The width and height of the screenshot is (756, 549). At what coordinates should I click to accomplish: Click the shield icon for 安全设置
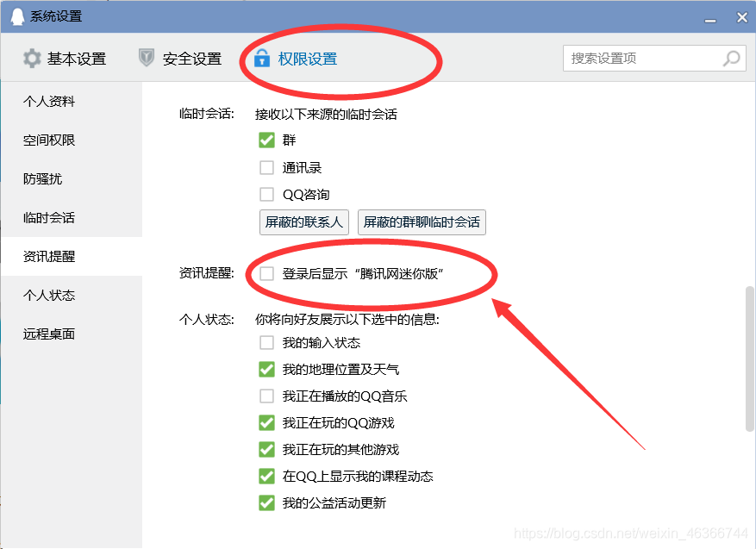point(146,58)
